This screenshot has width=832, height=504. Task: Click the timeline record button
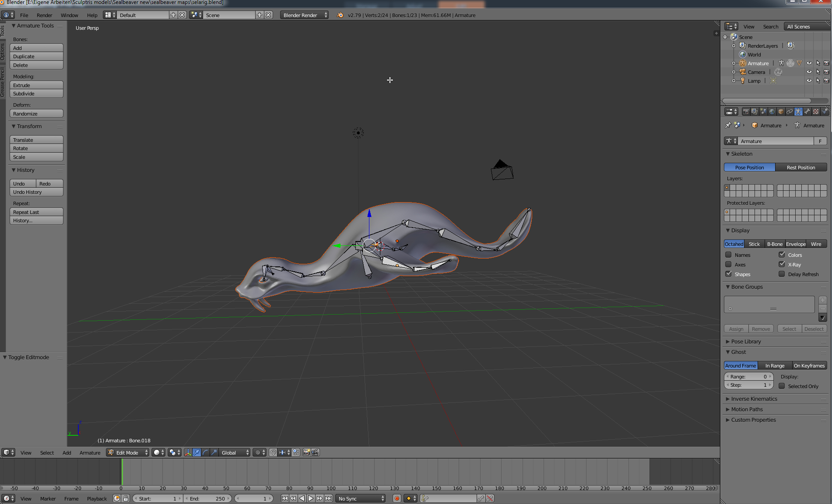(x=397, y=499)
